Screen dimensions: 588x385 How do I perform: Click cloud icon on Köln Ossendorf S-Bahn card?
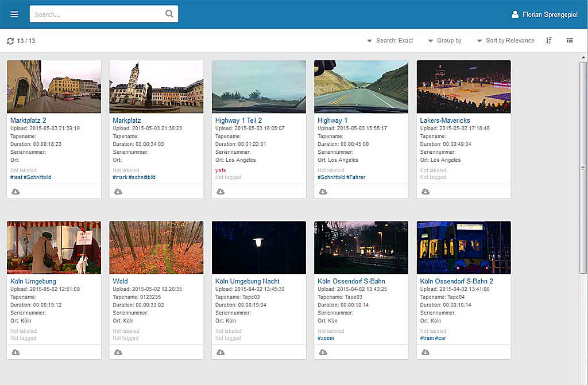pyautogui.click(x=323, y=352)
